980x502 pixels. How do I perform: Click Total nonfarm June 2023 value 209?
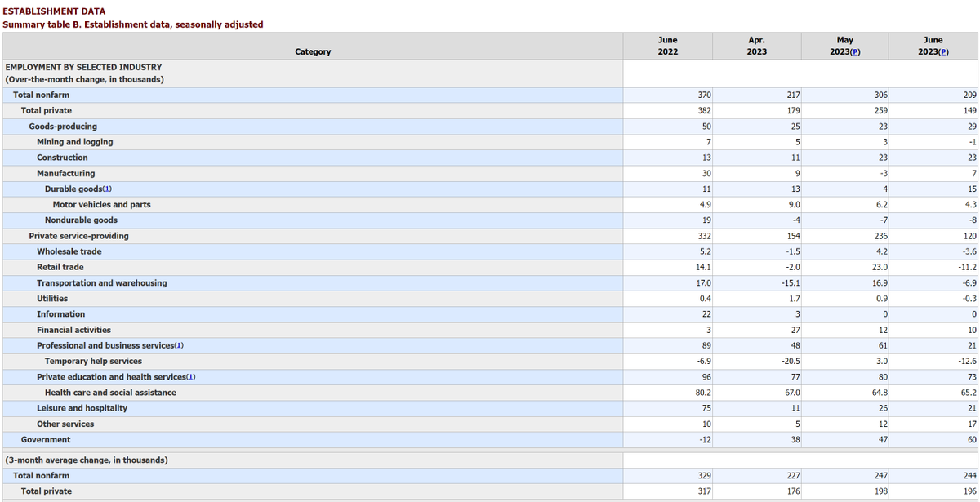(969, 95)
